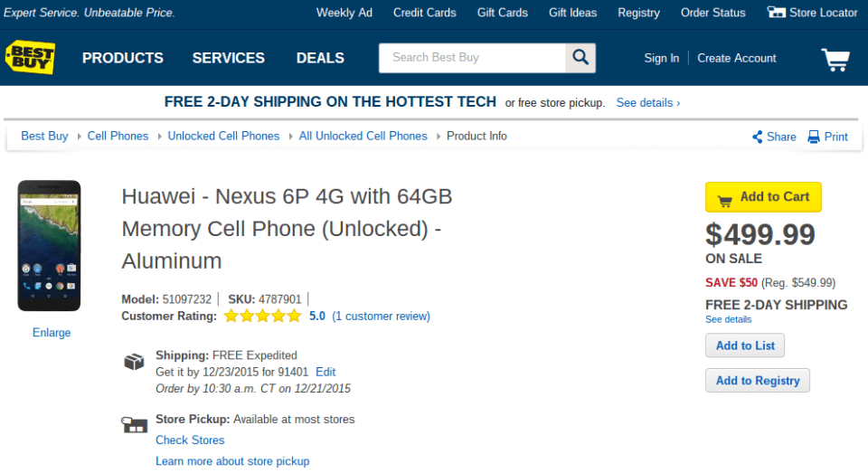Click the Store Locator icon

click(x=776, y=13)
